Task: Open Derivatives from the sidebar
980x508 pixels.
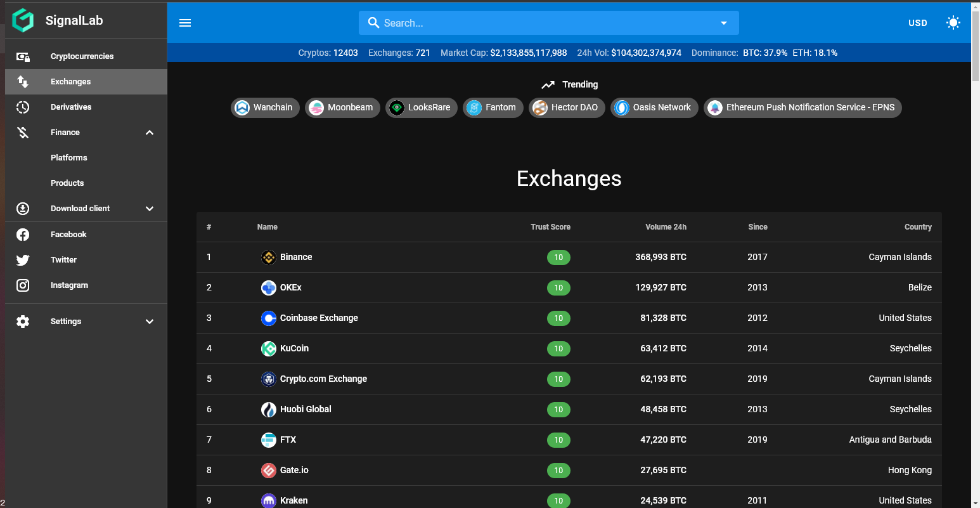Action: tap(71, 107)
